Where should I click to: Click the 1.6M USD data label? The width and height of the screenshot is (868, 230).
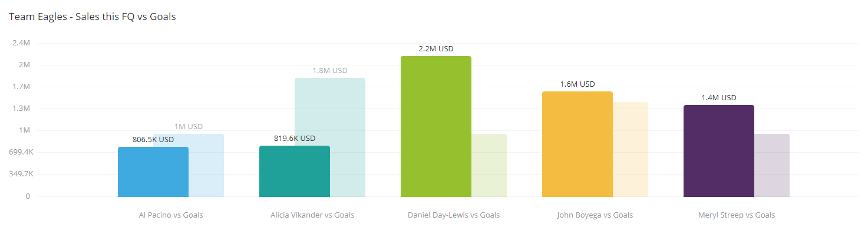click(x=577, y=84)
